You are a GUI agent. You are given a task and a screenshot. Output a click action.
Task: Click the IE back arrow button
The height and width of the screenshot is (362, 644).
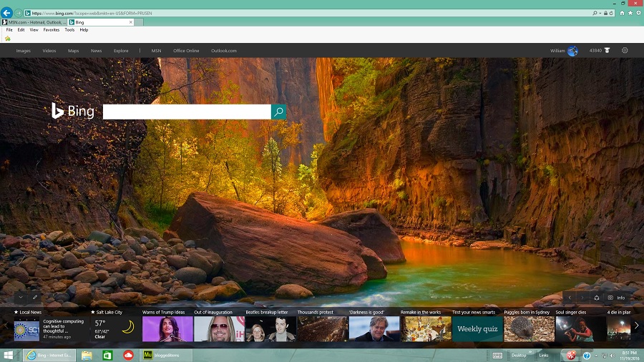(x=6, y=13)
